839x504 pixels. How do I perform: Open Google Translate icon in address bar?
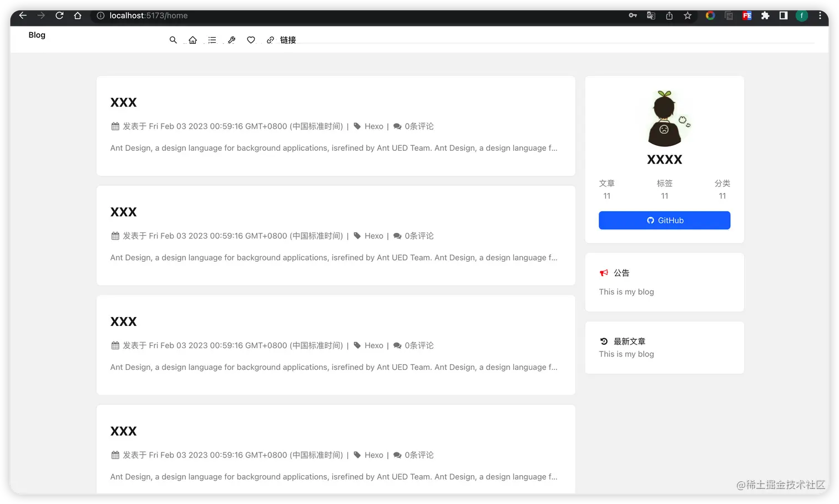click(x=650, y=16)
